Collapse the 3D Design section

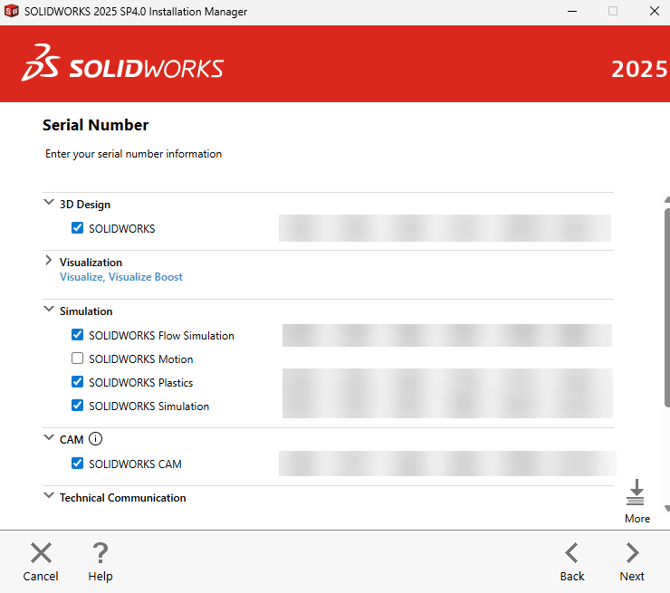pos(49,202)
